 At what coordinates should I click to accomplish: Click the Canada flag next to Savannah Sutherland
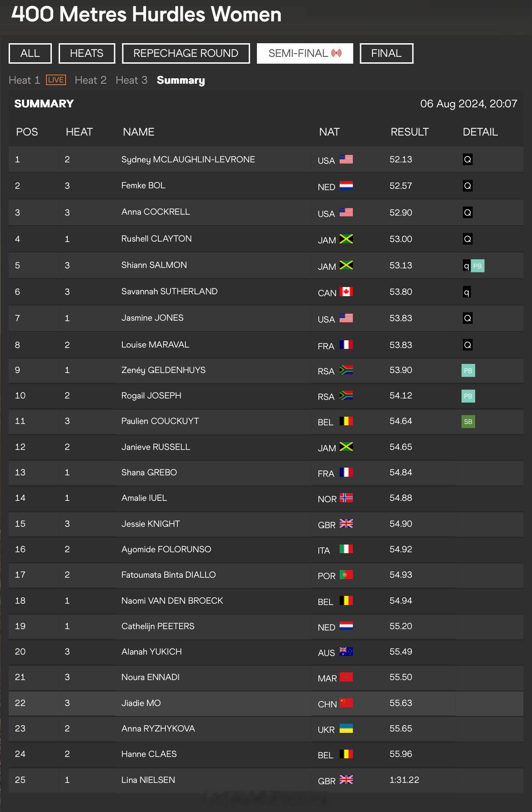coord(346,292)
